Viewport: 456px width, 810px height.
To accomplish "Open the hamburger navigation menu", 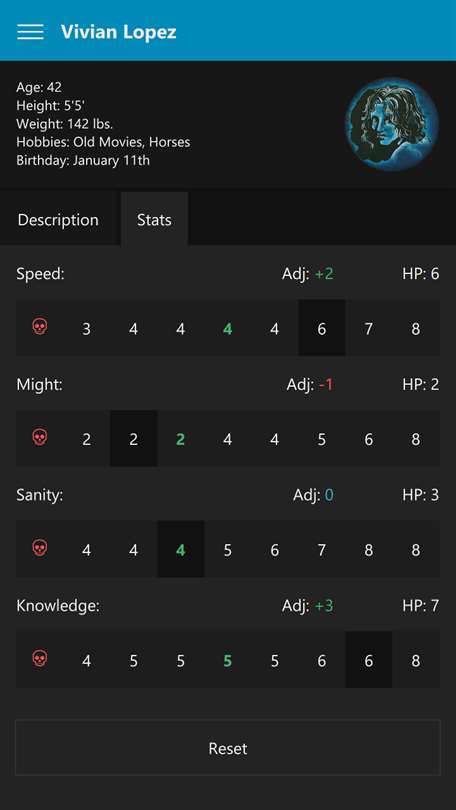I will pos(30,32).
